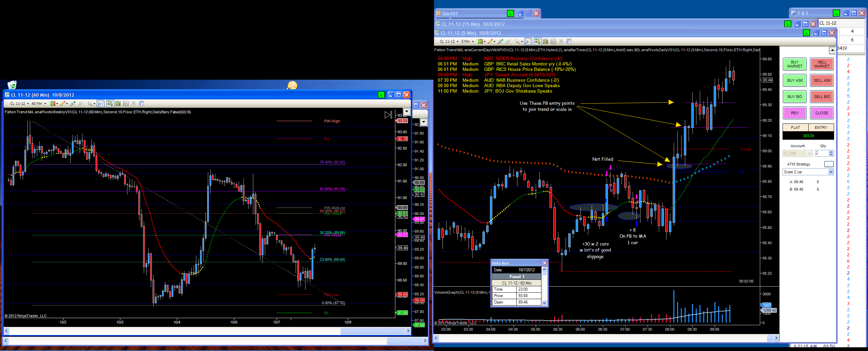The image size is (868, 351).
Task: Toggle the data box icon in 5 Min chart
Action: point(528,41)
